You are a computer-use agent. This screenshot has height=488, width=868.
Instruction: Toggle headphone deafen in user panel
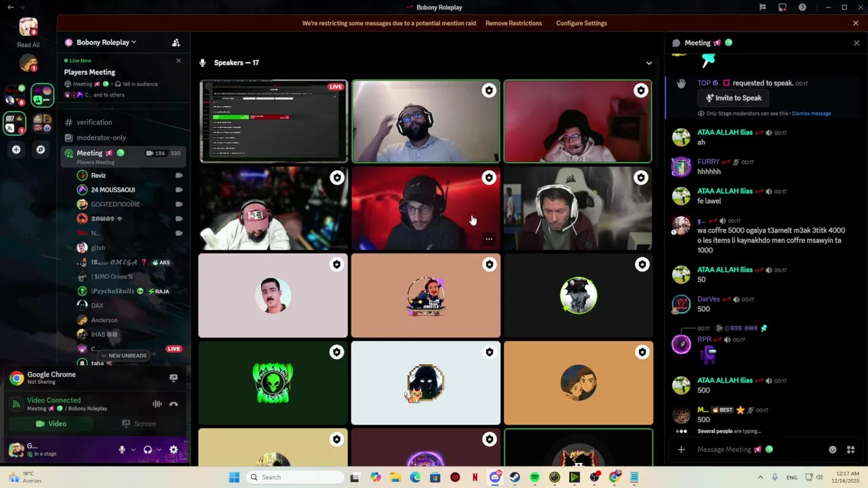(147, 449)
